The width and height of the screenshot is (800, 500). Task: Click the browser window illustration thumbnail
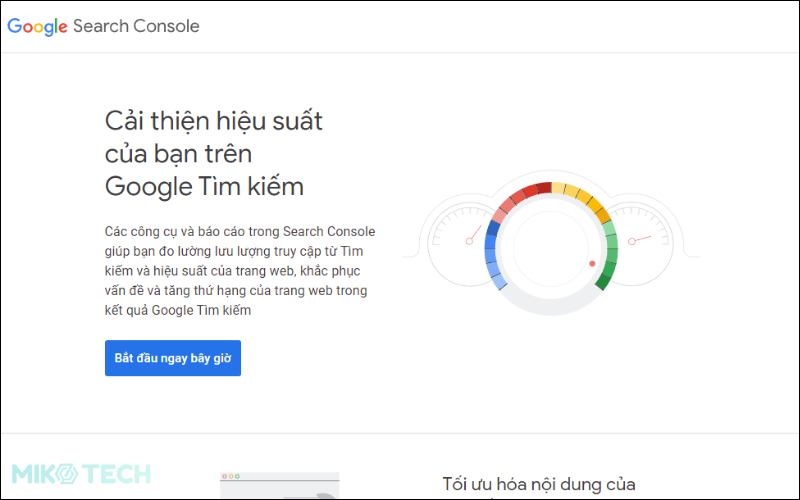point(280,485)
